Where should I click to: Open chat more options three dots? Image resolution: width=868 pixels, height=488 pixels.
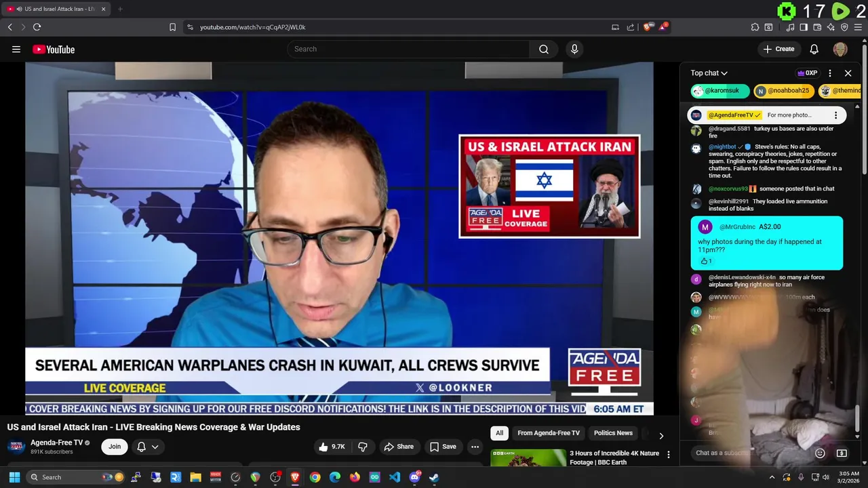pyautogui.click(x=830, y=73)
